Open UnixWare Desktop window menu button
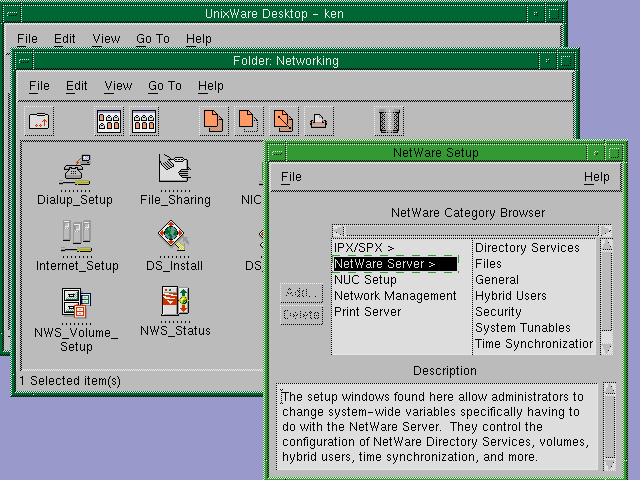Screen dimensions: 640x480 click(12, 14)
